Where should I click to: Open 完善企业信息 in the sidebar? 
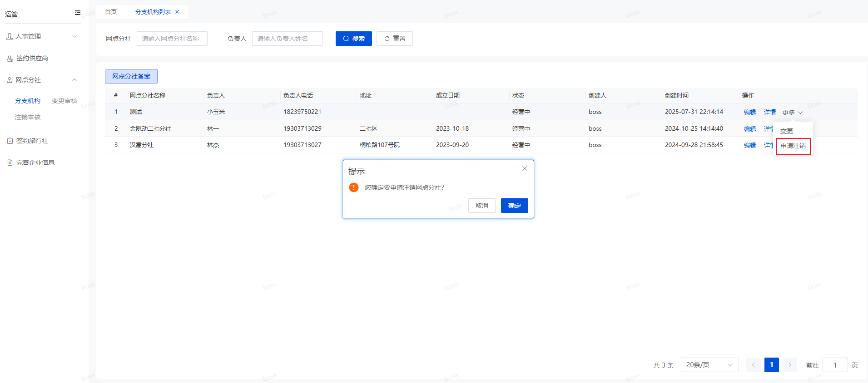pos(35,162)
